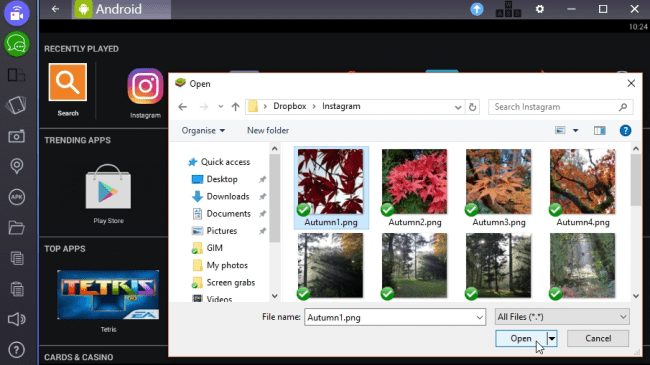Select the Android tab
The width and height of the screenshot is (650, 365).
point(121,9)
